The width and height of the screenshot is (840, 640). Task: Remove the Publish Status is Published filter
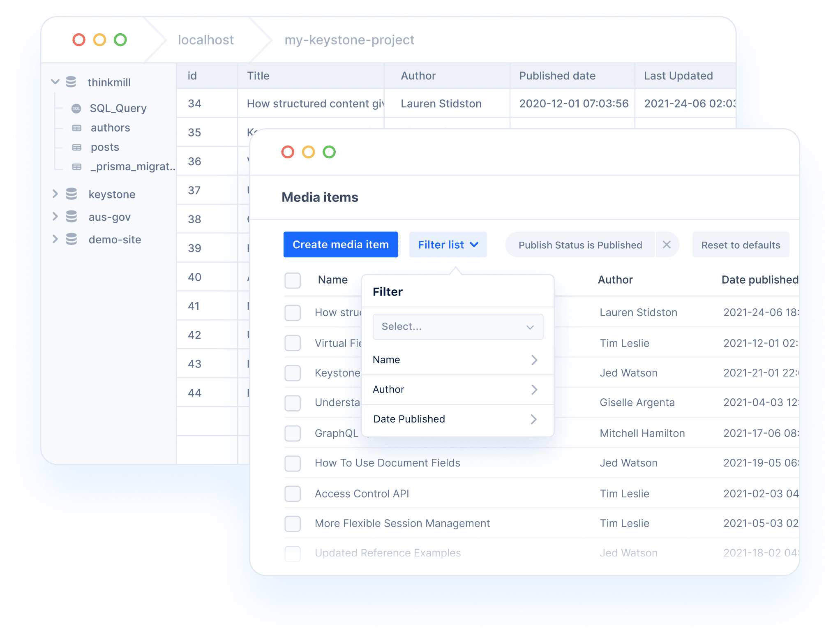point(668,245)
